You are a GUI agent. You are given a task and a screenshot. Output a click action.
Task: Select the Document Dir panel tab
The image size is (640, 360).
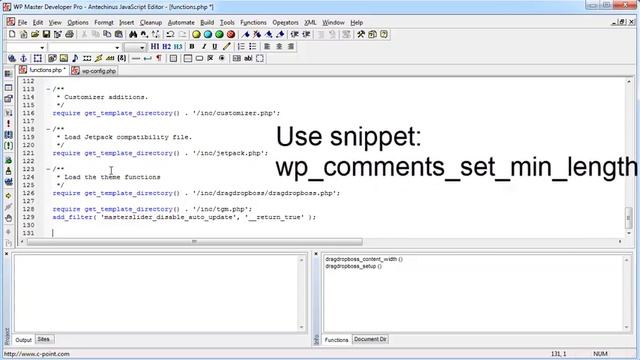click(x=370, y=339)
